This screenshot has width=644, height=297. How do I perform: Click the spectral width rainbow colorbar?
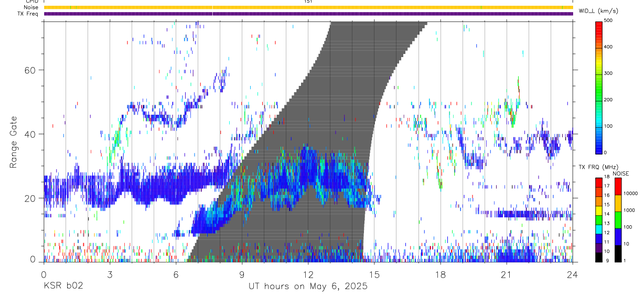point(599,87)
